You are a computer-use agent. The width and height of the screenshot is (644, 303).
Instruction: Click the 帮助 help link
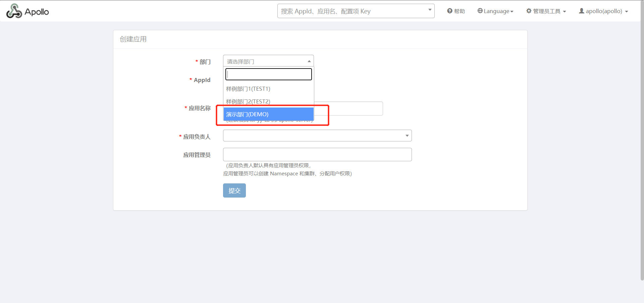[459, 11]
